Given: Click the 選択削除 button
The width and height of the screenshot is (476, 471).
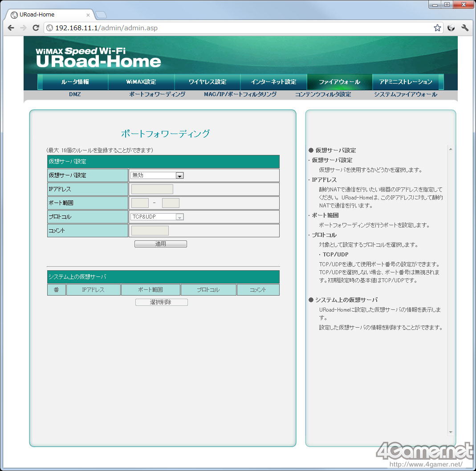Looking at the screenshot, I should click(x=162, y=302).
